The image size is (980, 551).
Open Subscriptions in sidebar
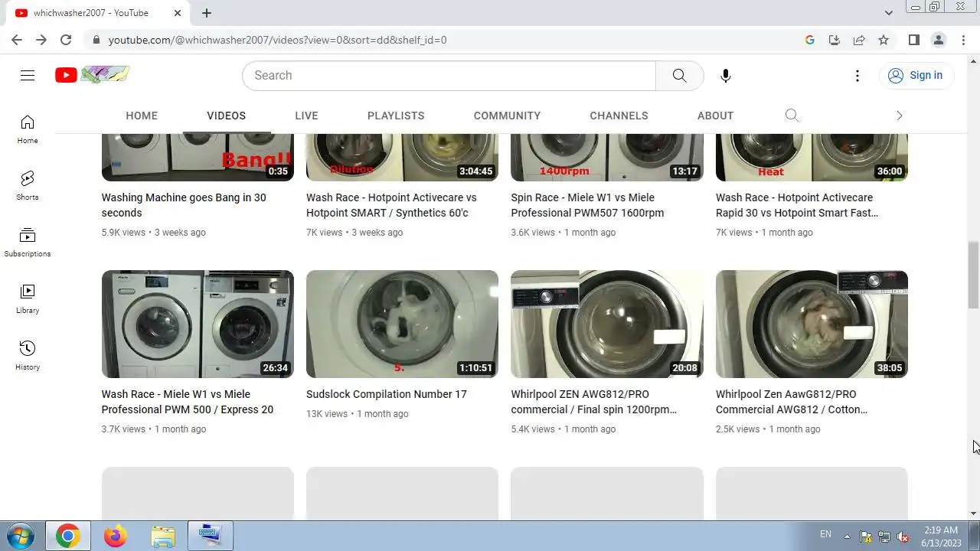pyautogui.click(x=28, y=243)
